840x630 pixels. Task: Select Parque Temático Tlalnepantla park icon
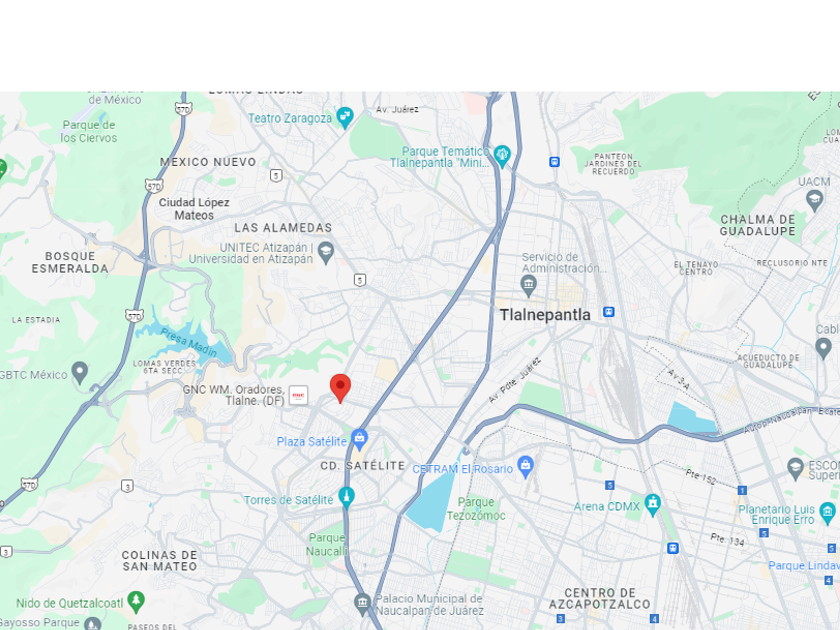(502, 156)
